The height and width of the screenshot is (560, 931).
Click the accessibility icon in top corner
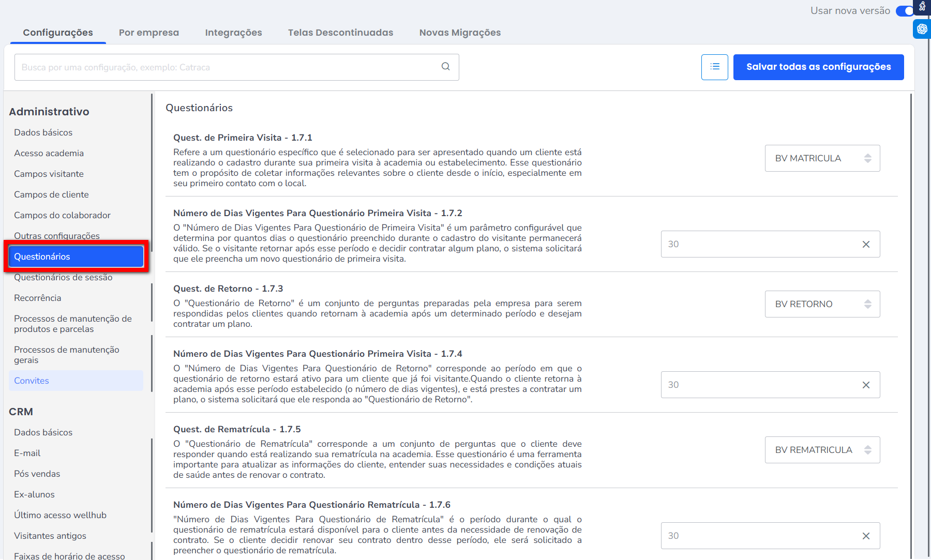click(922, 7)
